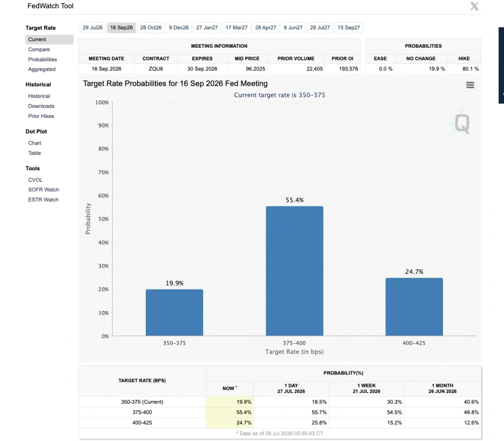Screen dimensions: 504x441
Task: Click the Current target rate is 350-375 subtitle
Action: [280, 95]
